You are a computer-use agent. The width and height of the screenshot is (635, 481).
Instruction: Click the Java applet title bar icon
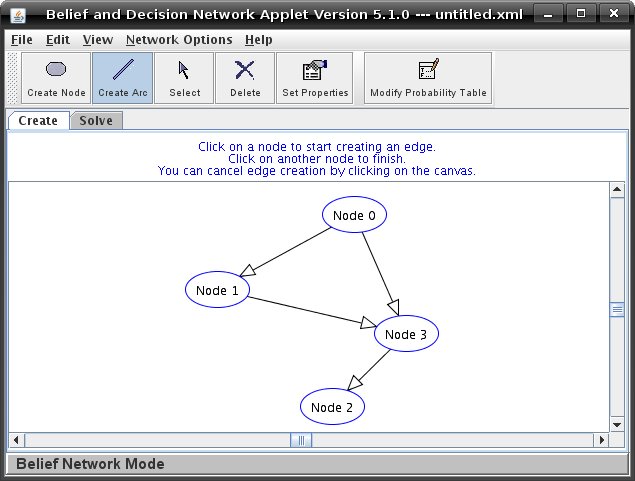[18, 15]
